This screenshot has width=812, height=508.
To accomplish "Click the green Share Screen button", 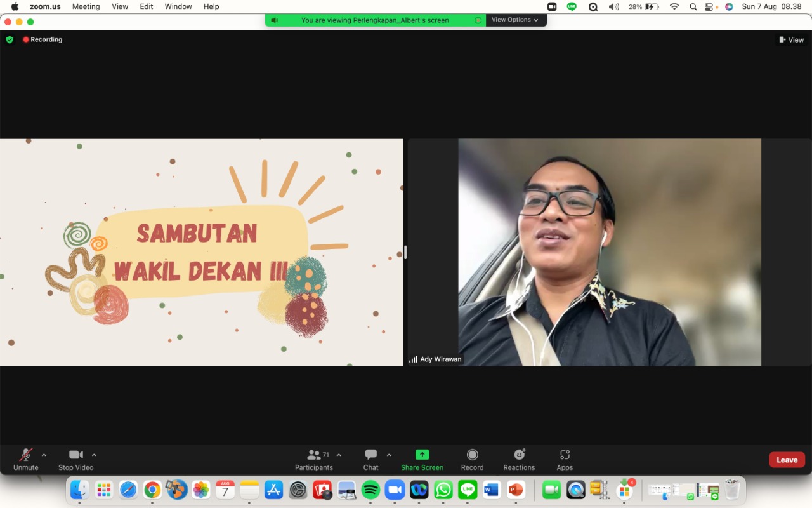I will [422, 460].
